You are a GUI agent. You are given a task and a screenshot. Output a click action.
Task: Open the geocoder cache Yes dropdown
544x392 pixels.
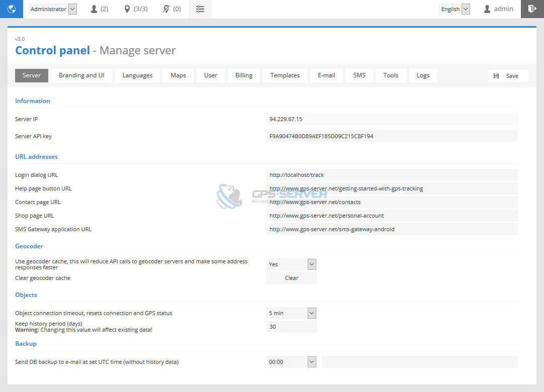[291, 264]
